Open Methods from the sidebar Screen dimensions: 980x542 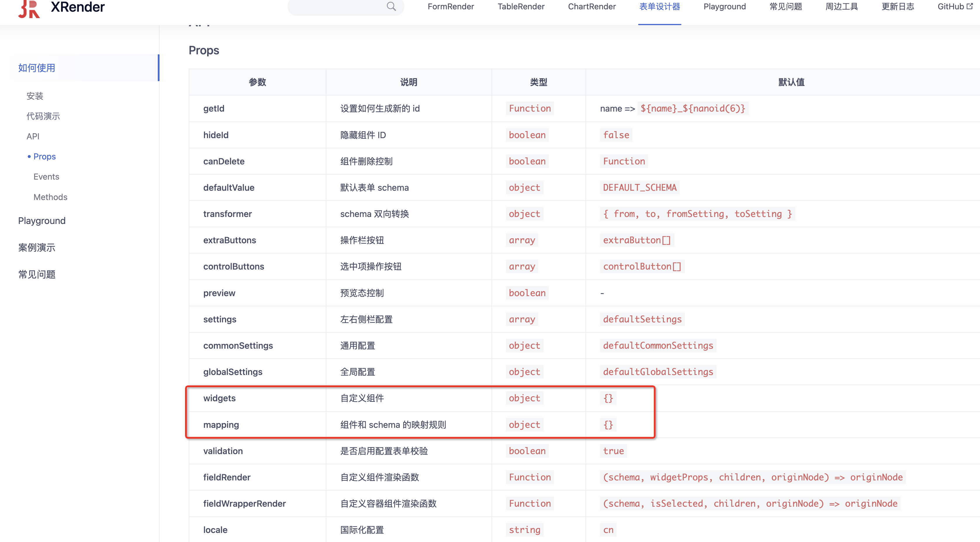[x=50, y=197]
